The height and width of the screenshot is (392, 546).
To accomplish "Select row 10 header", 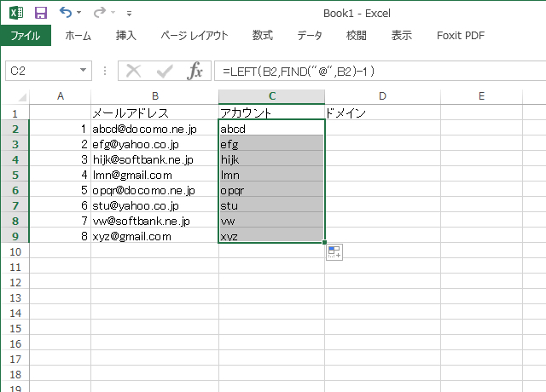I will (x=15, y=251).
